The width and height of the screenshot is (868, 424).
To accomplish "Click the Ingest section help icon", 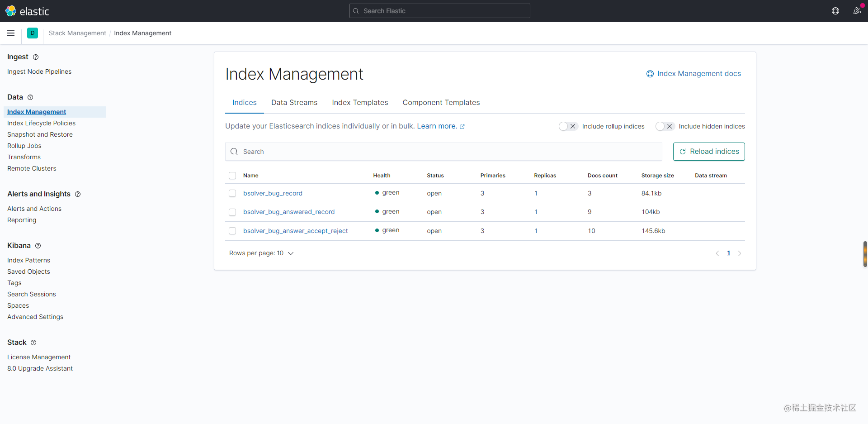I will [36, 57].
